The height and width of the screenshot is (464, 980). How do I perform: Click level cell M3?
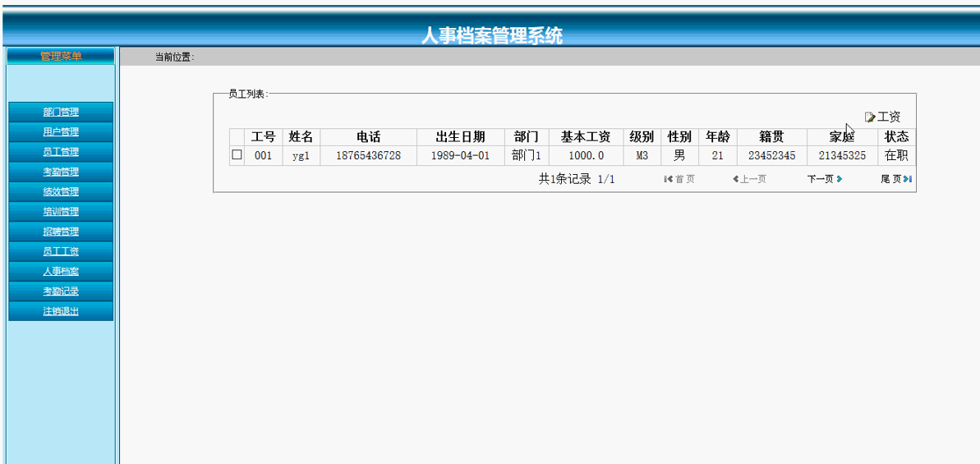[x=642, y=155]
